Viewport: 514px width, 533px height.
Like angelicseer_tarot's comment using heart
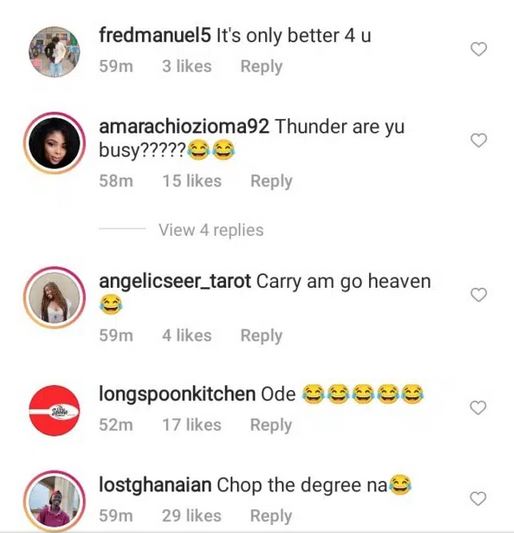(479, 294)
